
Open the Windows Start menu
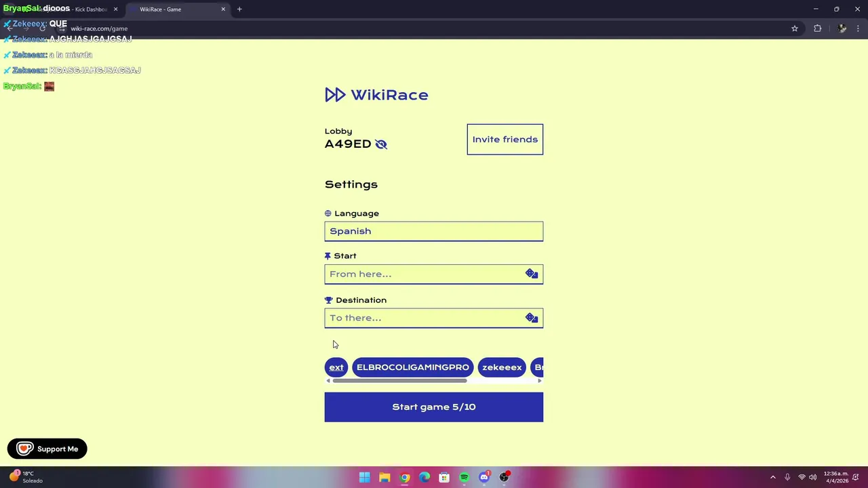tap(364, 477)
